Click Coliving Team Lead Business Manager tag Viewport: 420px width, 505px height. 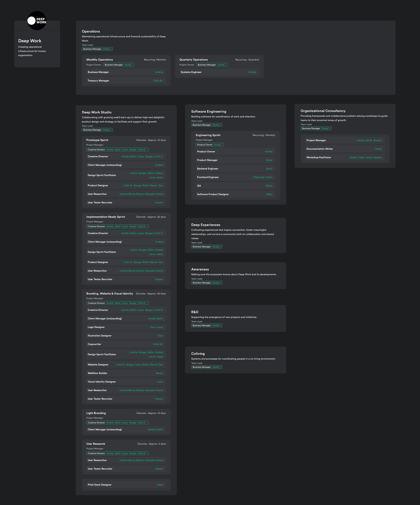click(207, 367)
